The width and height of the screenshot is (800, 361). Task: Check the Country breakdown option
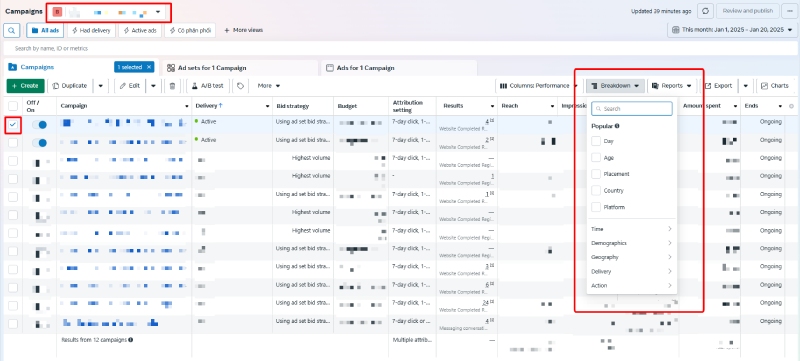point(595,190)
